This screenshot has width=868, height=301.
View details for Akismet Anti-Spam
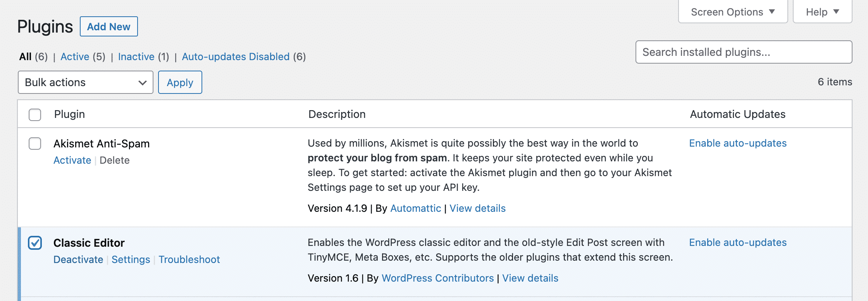coord(478,208)
